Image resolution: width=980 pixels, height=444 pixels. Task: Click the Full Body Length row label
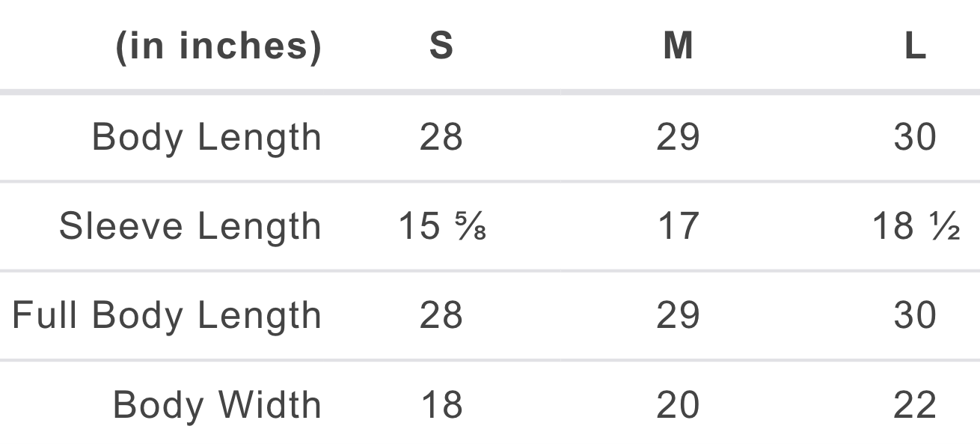point(167,316)
